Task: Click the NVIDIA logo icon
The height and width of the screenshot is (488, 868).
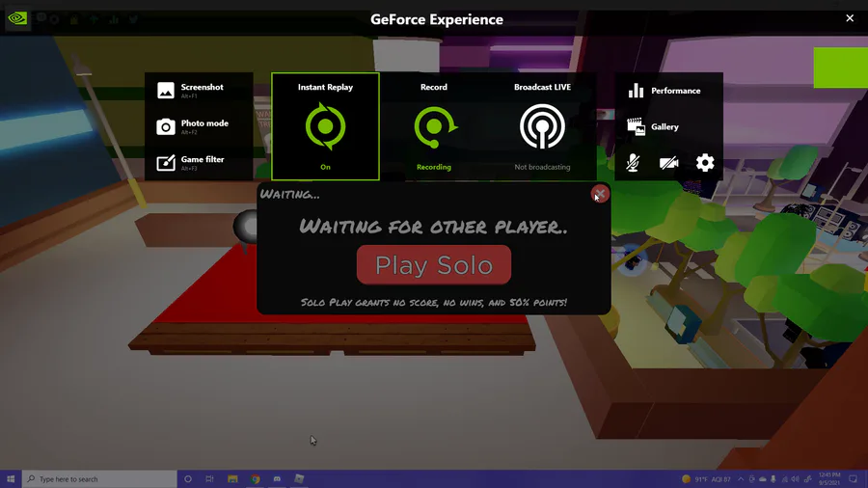Action: 17,19
